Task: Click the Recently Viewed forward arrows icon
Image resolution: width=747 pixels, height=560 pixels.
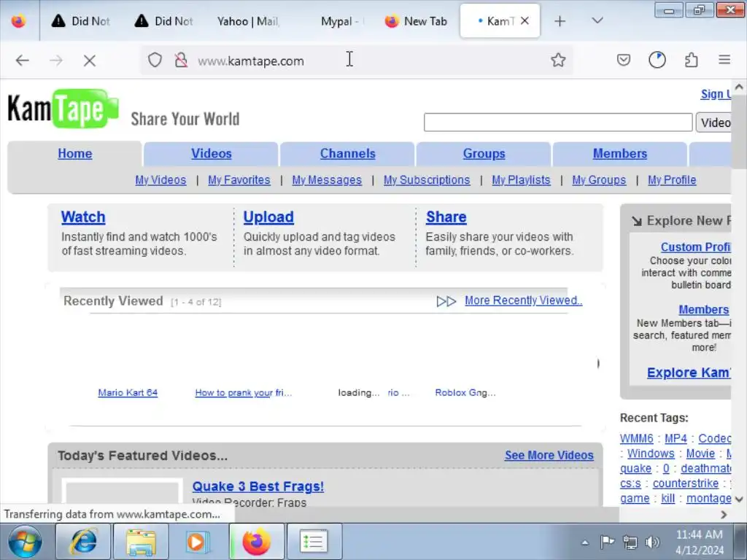Action: click(x=446, y=301)
